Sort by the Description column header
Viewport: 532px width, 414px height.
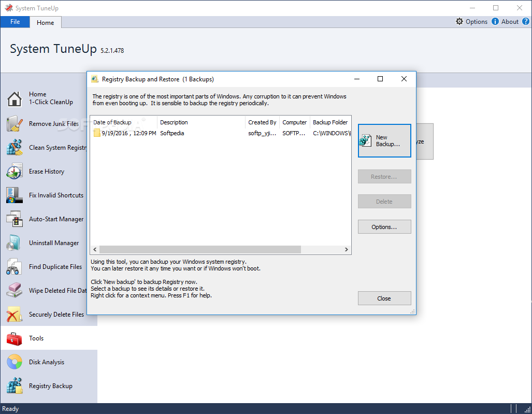pyautogui.click(x=201, y=122)
